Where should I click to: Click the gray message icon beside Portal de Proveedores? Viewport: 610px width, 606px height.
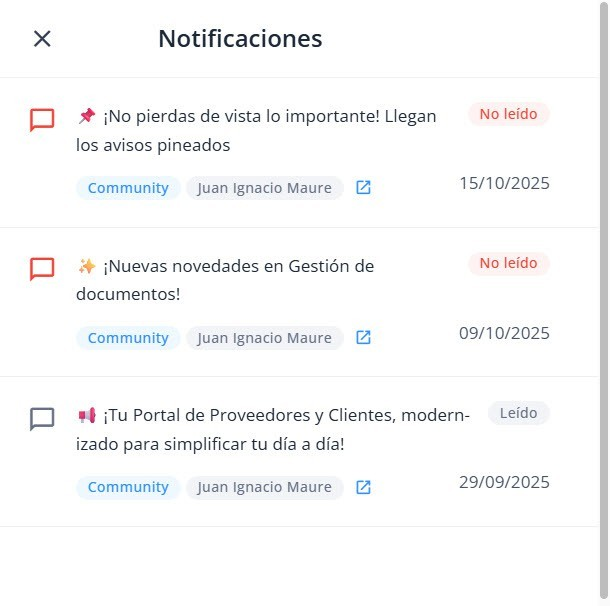(42, 419)
